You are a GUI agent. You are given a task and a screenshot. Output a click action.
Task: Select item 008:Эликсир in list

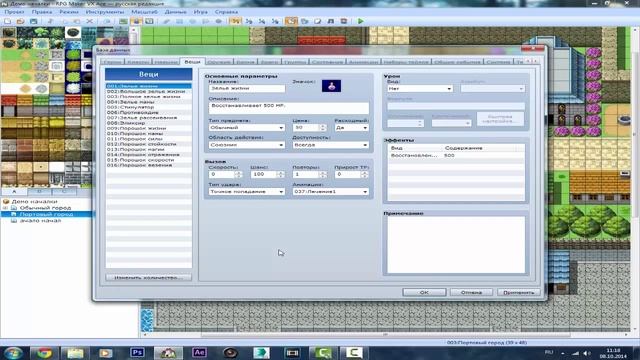click(x=149, y=123)
